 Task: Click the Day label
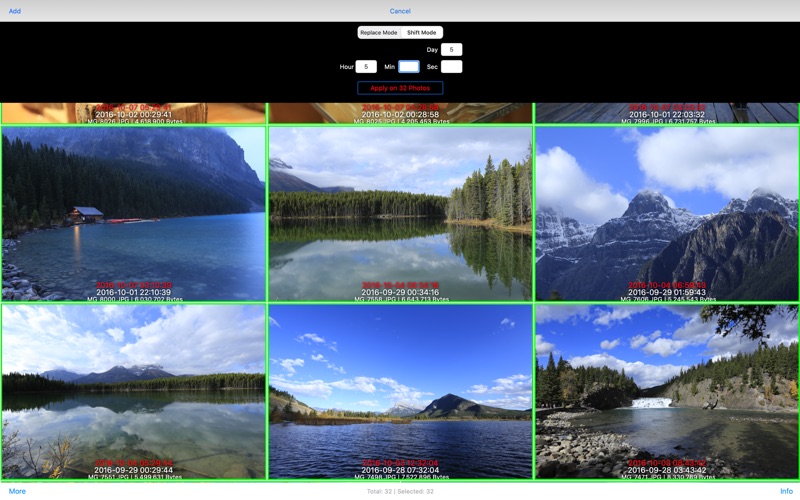432,50
